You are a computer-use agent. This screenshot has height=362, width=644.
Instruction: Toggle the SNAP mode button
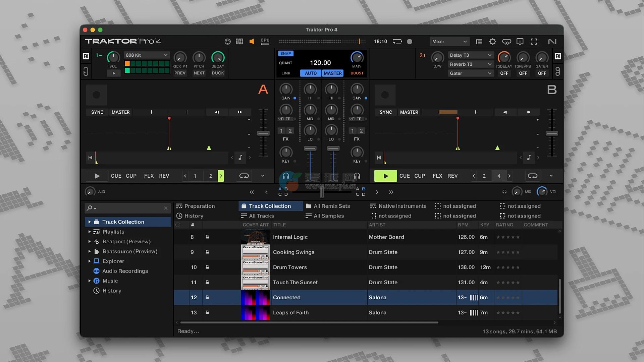pyautogui.click(x=285, y=54)
